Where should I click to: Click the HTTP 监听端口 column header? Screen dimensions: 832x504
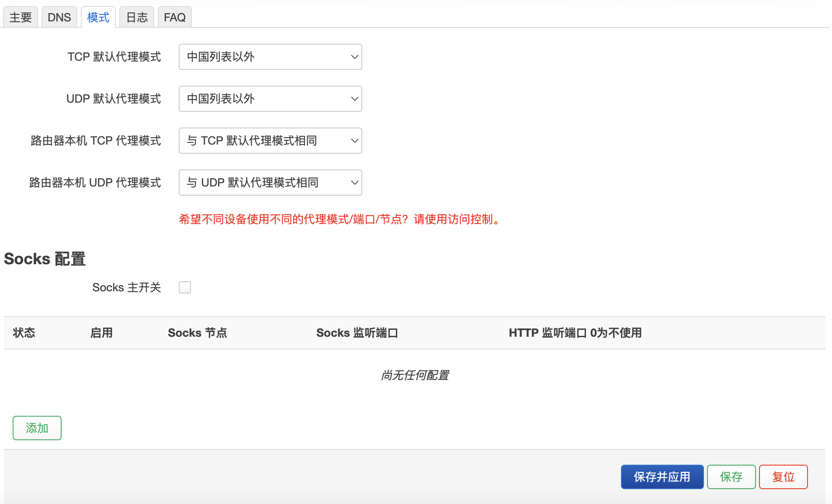pyautogui.click(x=575, y=333)
